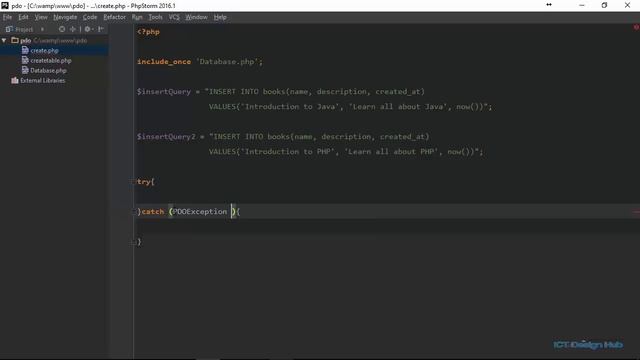Image resolution: width=640 pixels, height=360 pixels.
Task: Select External Libraries node
Action: coord(42,80)
